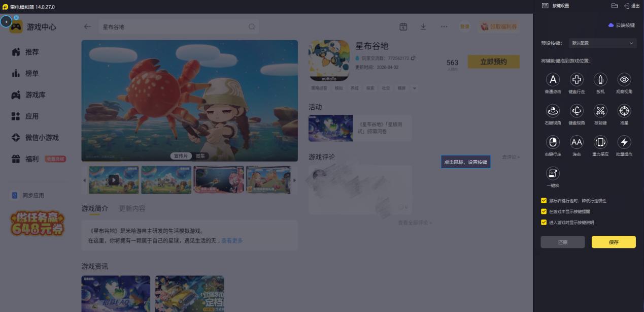Open the calendar reservation icon
Image resolution: width=644 pixels, height=312 pixels.
click(x=403, y=27)
